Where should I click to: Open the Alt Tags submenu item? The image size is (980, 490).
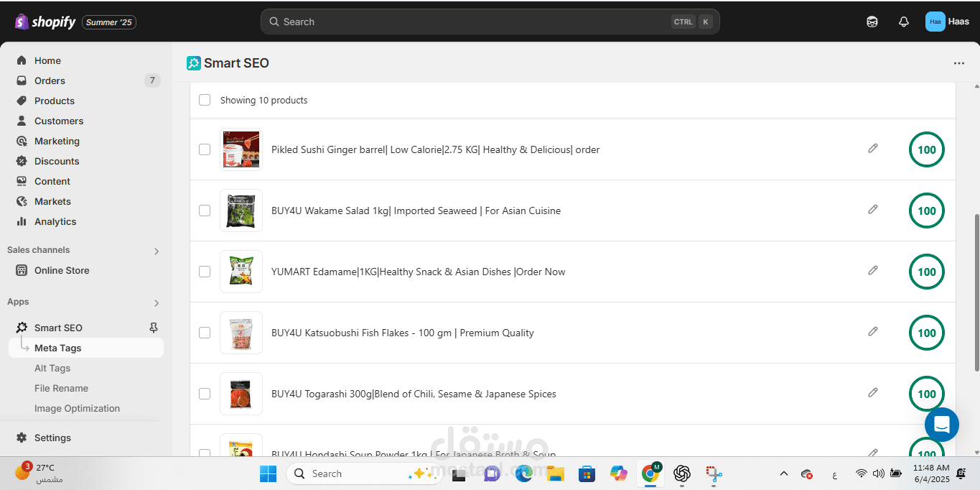tap(52, 368)
